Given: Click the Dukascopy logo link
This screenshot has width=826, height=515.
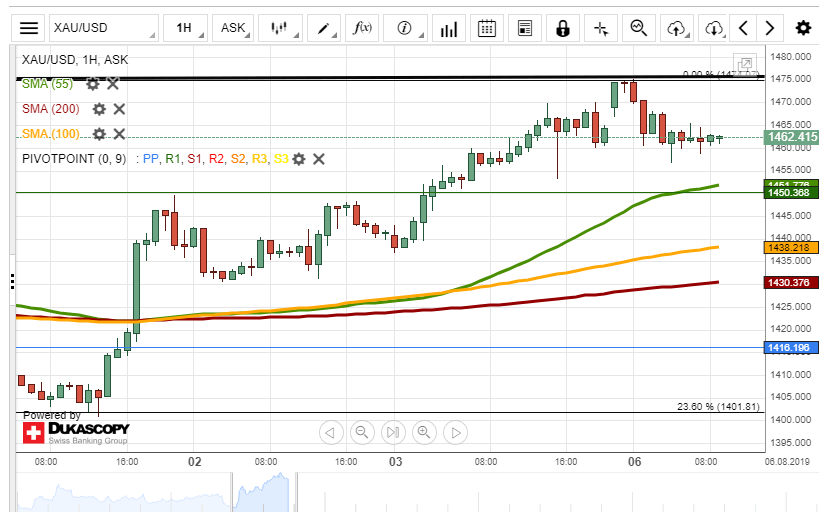Looking at the screenshot, I should 76,432.
